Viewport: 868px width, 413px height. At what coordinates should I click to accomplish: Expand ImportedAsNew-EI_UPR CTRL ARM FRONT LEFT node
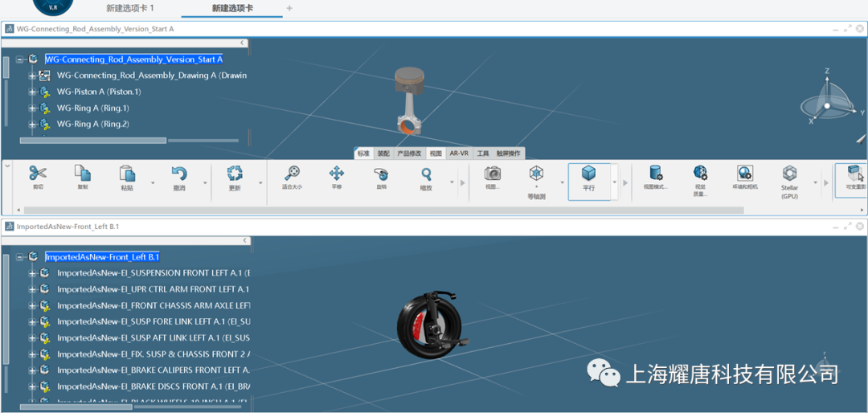pos(31,289)
